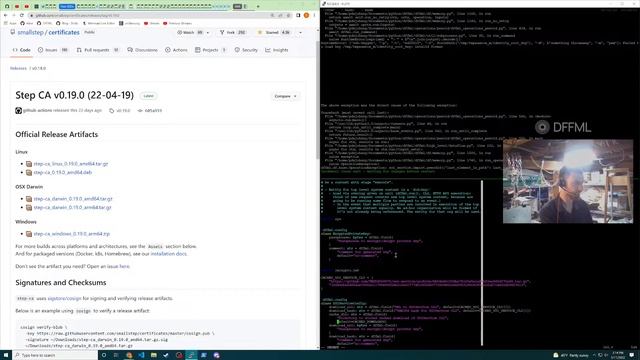
Task: Switch to the Pull requests tab
Action: (98, 50)
